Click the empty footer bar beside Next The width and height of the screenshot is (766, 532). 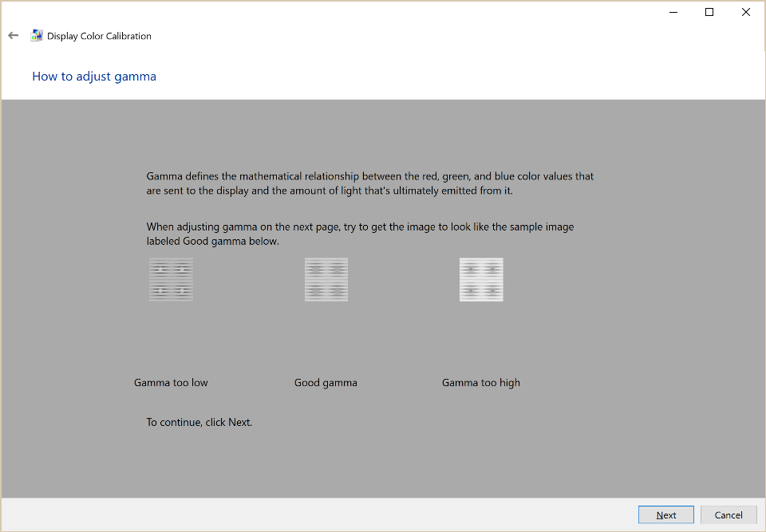(x=318, y=515)
